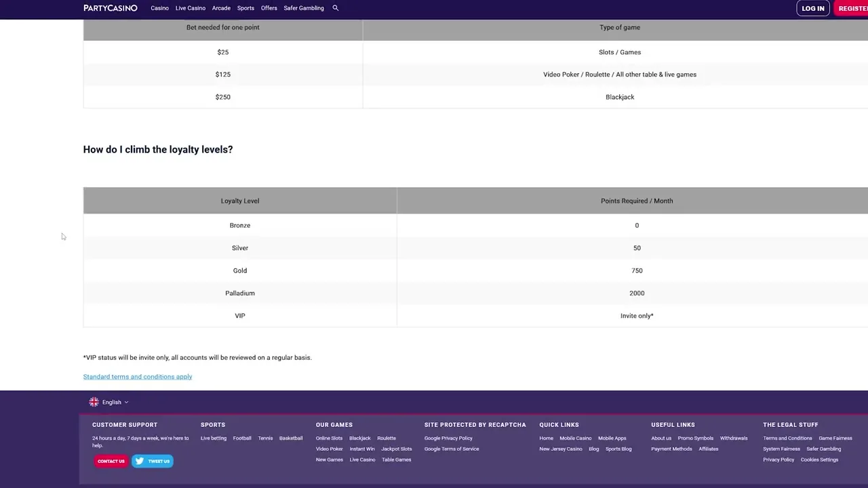
Task: Go to the Sports menu
Action: [x=245, y=8]
